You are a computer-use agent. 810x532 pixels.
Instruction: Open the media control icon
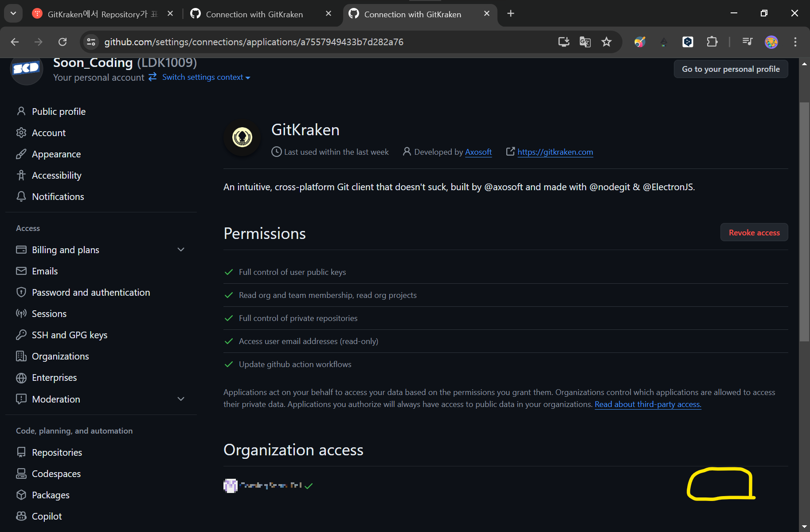(x=747, y=42)
